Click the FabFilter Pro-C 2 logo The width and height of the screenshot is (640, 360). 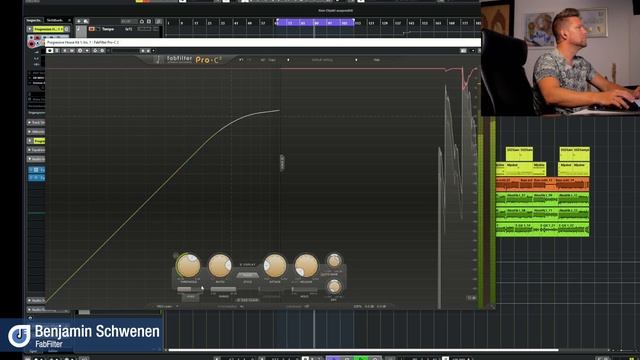pos(189,60)
